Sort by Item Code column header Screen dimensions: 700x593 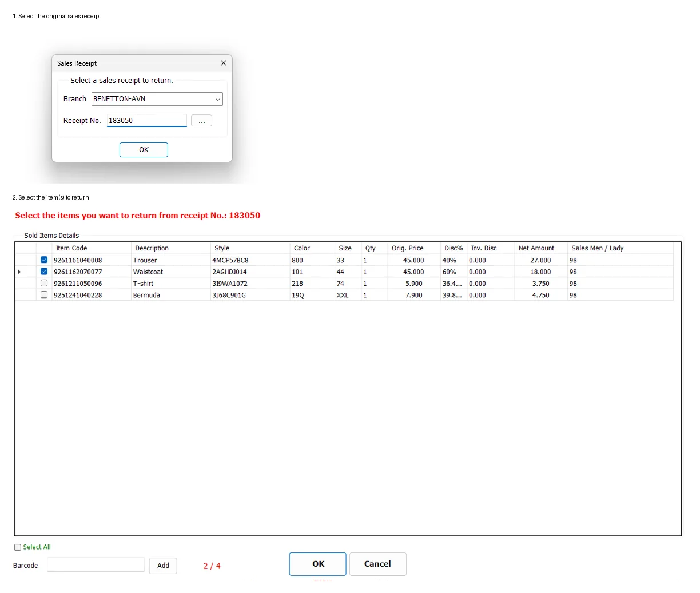coord(92,248)
